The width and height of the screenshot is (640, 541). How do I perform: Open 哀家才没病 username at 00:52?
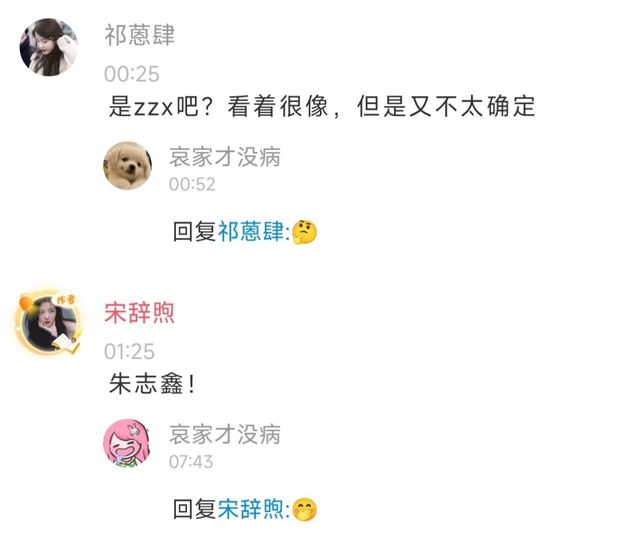tap(225, 157)
